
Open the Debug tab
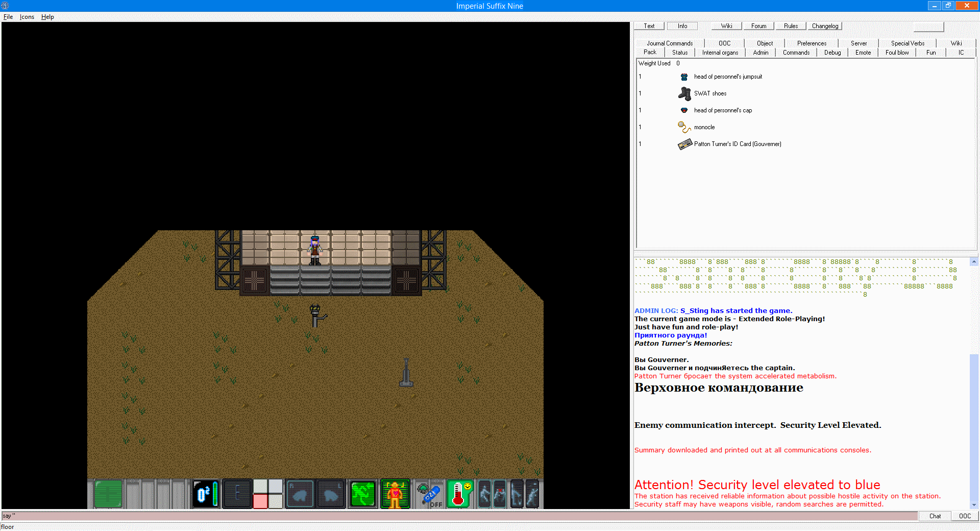832,53
